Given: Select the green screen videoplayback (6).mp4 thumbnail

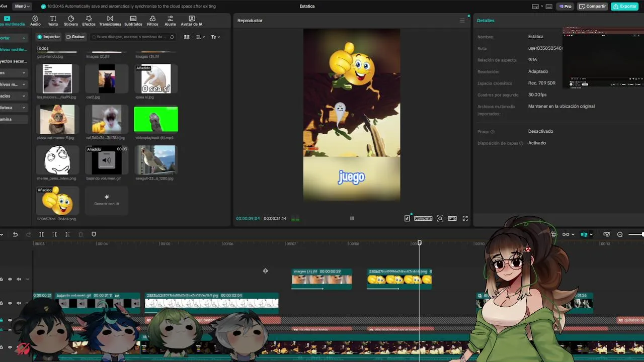Looking at the screenshot, I should tap(156, 119).
